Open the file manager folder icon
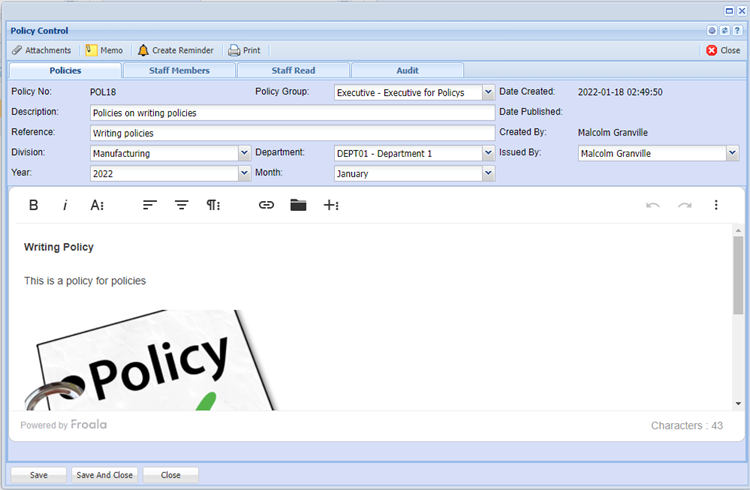The width and height of the screenshot is (750, 490). coord(298,205)
